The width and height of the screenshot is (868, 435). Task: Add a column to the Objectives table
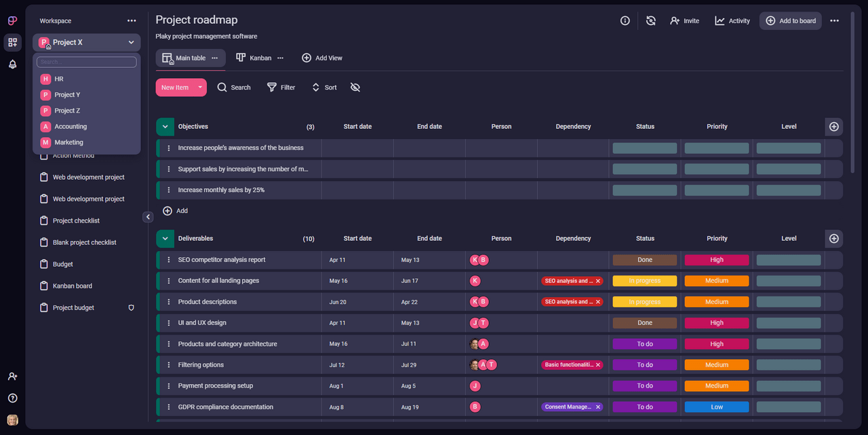point(834,127)
